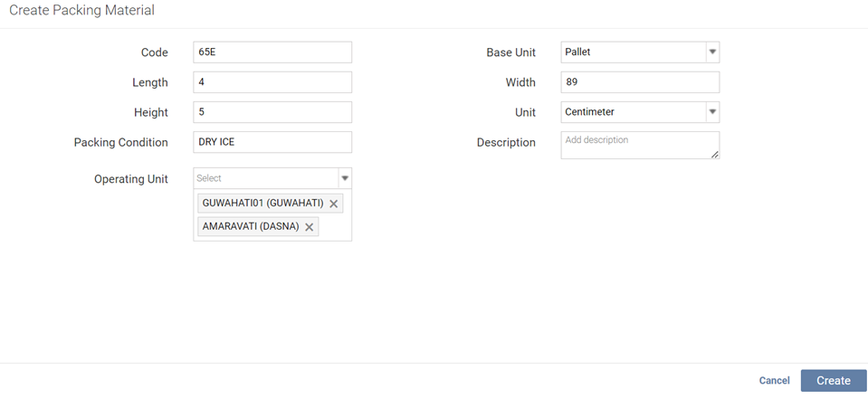Viewport: 868px width, 399px height.
Task: Click into the Length field
Action: [272, 82]
